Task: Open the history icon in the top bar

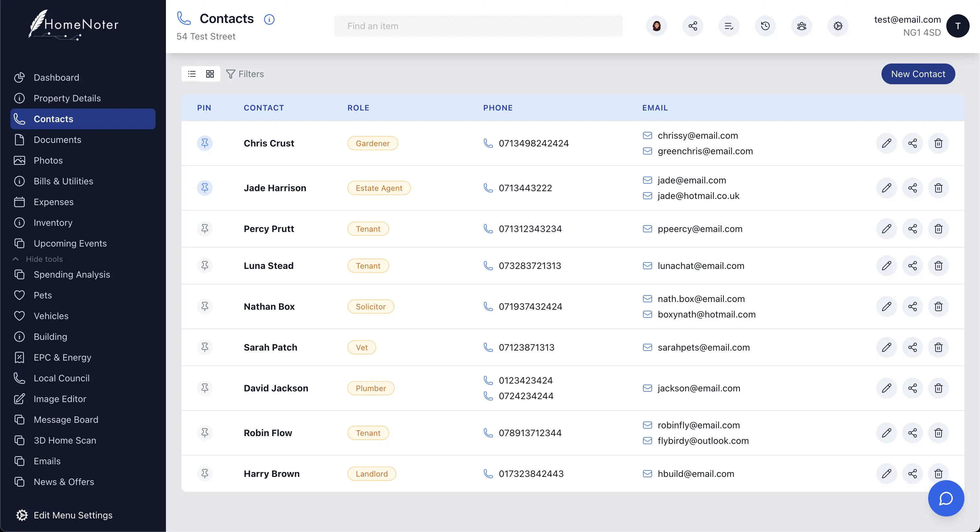Action: (x=765, y=26)
